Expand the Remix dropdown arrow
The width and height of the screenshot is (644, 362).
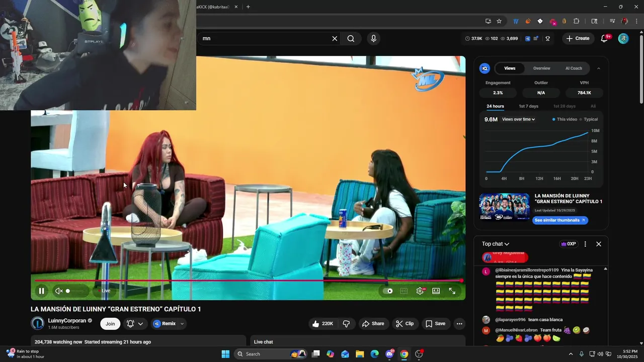pyautogui.click(x=182, y=324)
